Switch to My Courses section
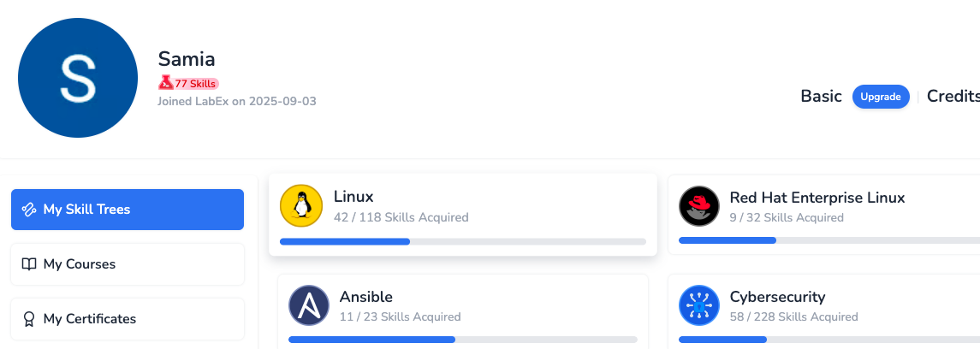The width and height of the screenshot is (980, 349). 128,264
